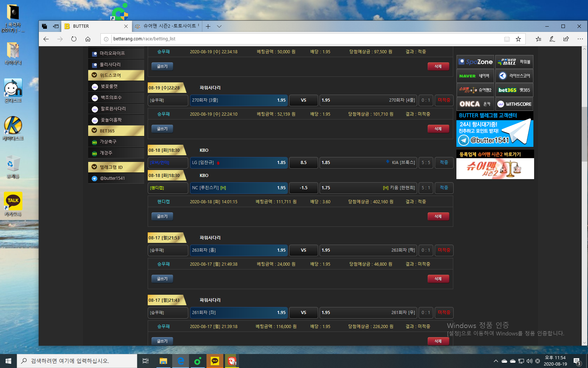Select 마리오파이프 in the sidebar menu
Image resolution: width=588 pixels, height=368 pixels.
tap(116, 53)
